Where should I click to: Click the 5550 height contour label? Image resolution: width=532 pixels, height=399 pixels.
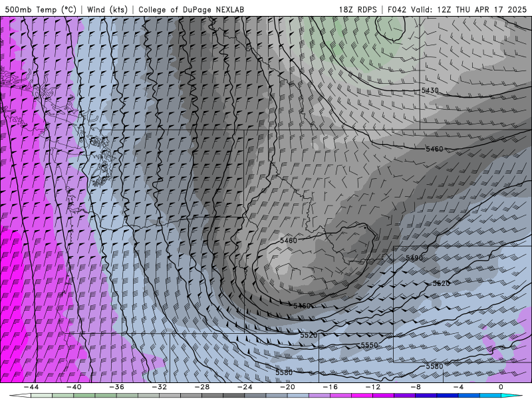click(369, 345)
